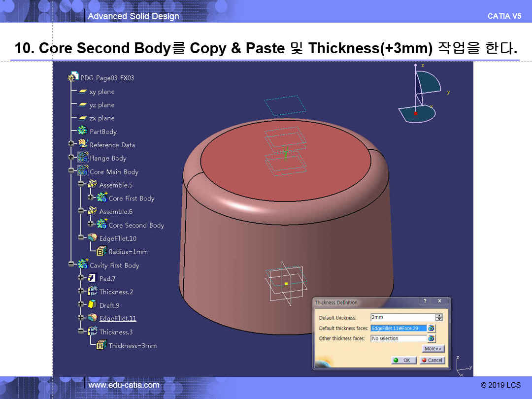The width and height of the screenshot is (532, 399).
Task: Click the Default thickness stepper arrows
Action: [439, 318]
